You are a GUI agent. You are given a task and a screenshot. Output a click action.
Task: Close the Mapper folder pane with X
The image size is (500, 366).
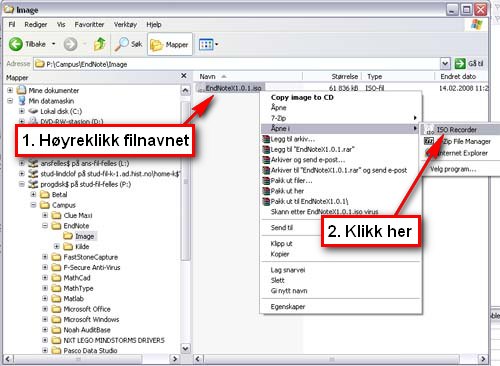184,76
